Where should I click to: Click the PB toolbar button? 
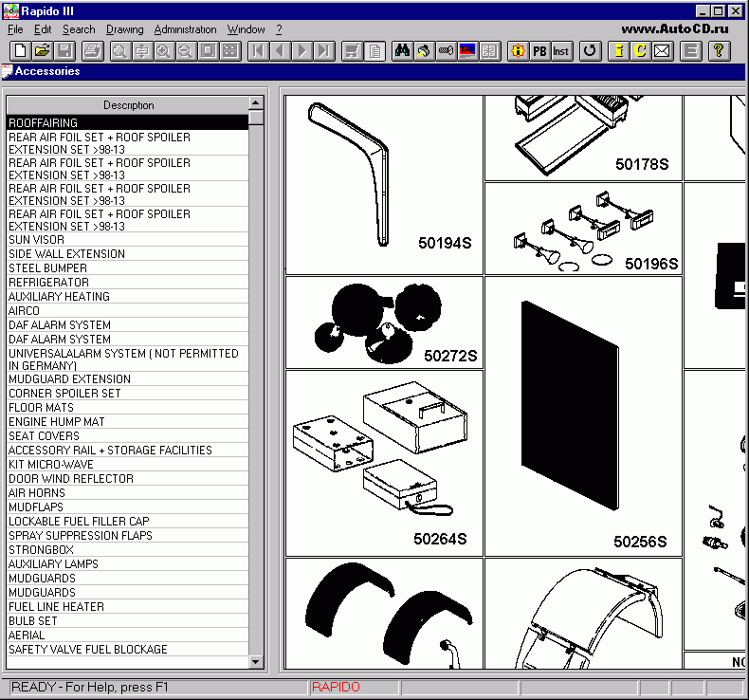[539, 50]
